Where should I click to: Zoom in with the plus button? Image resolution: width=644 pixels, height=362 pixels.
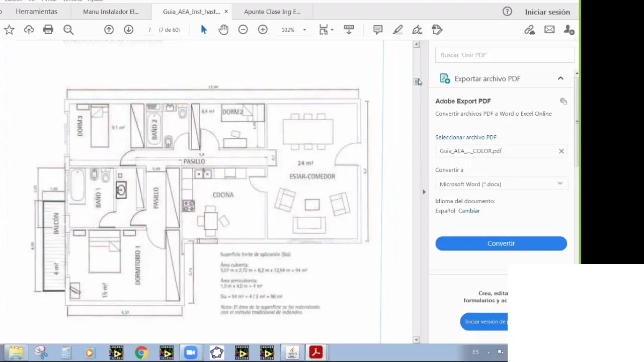pos(263,30)
